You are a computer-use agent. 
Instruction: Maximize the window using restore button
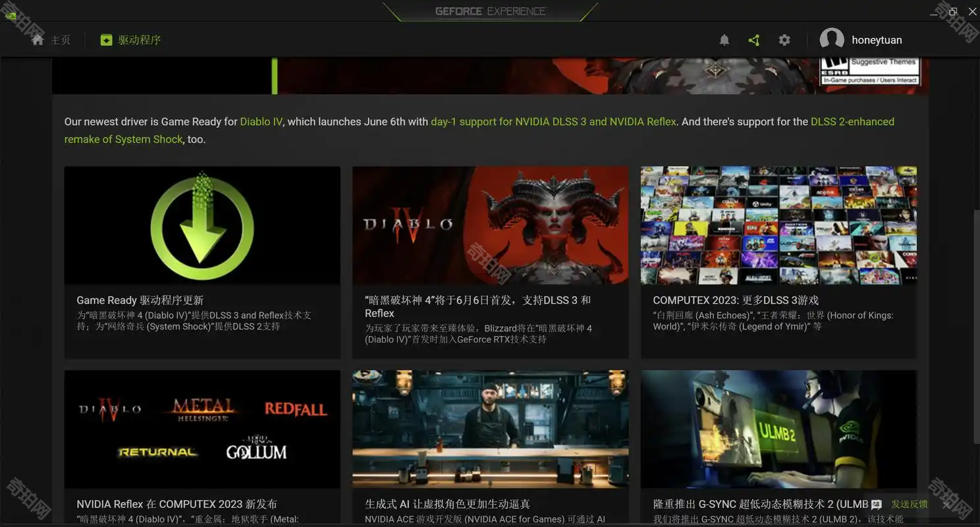click(x=953, y=11)
